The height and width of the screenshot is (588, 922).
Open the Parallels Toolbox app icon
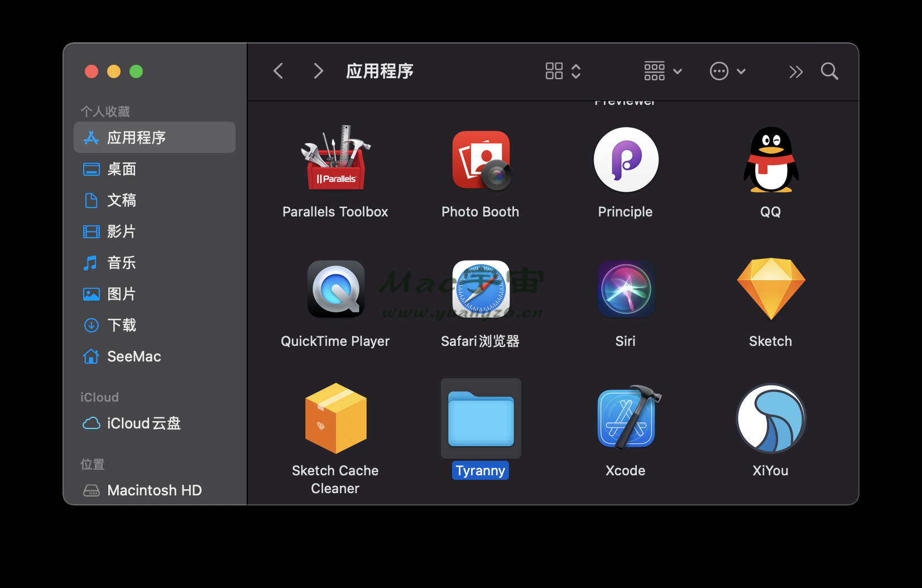335,160
